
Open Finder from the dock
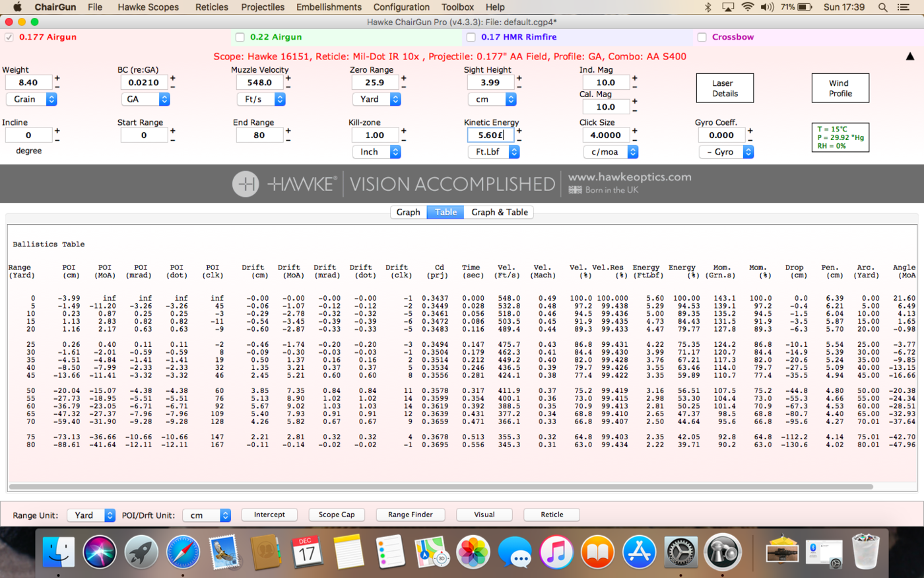[59, 552]
